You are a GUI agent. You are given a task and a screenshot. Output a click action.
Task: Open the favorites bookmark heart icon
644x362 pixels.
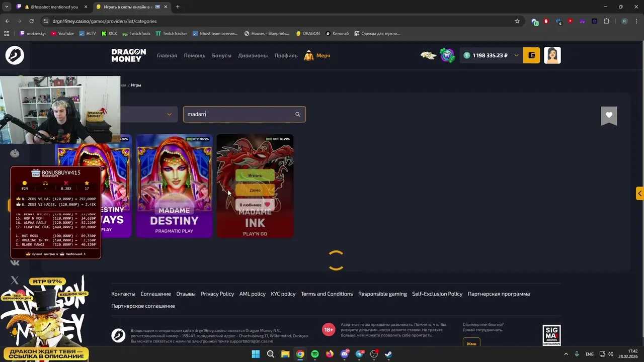click(x=609, y=116)
